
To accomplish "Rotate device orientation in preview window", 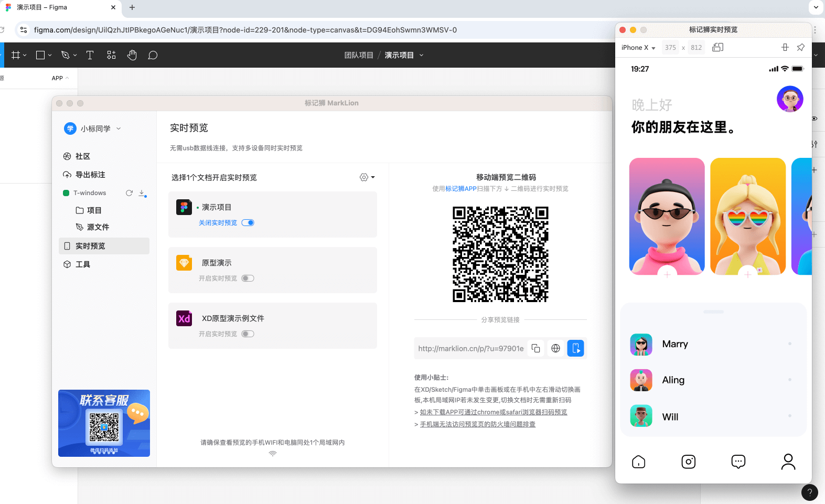I will pyautogui.click(x=717, y=47).
